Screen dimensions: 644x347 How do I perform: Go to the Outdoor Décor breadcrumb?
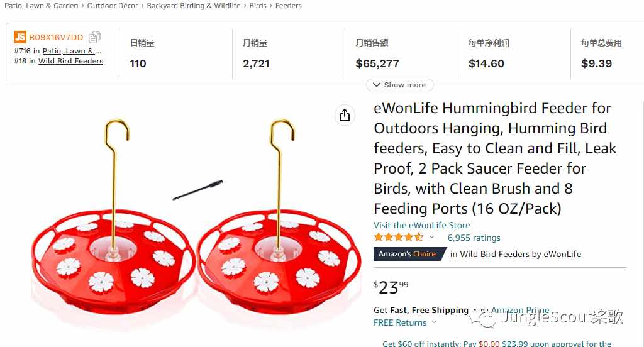tap(113, 6)
